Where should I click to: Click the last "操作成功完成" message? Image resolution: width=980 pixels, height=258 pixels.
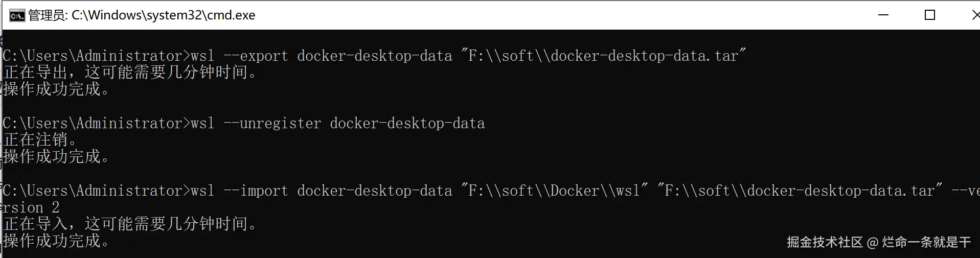point(56,241)
